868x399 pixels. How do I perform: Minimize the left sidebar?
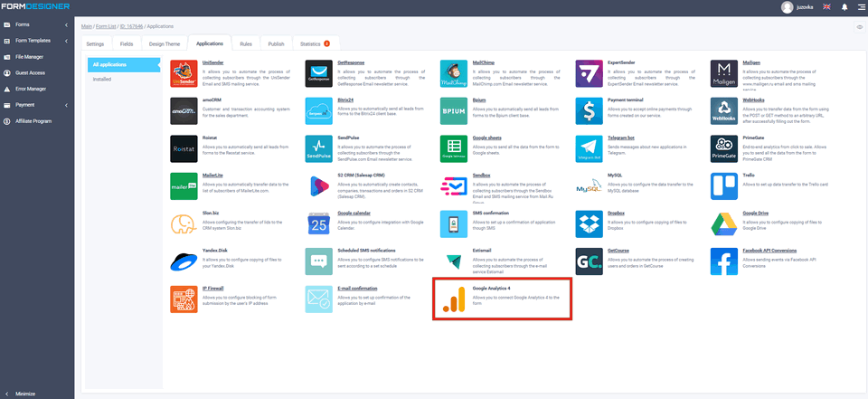point(25,394)
